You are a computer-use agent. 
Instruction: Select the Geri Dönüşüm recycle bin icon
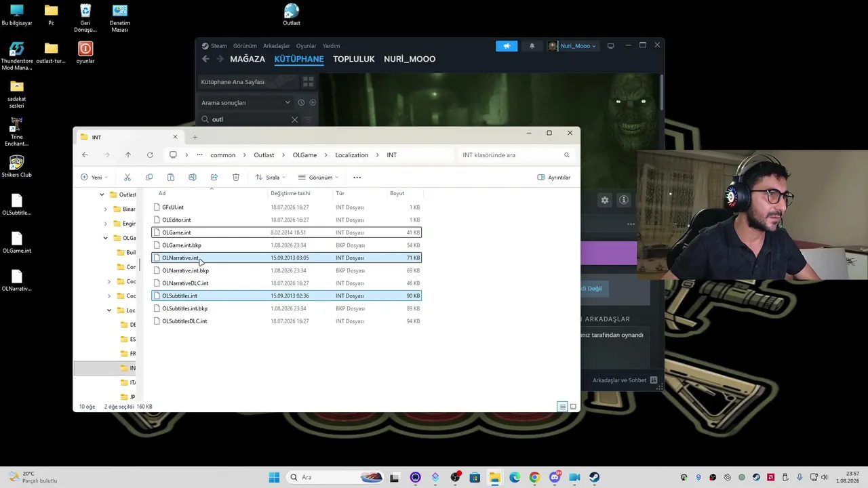click(85, 18)
